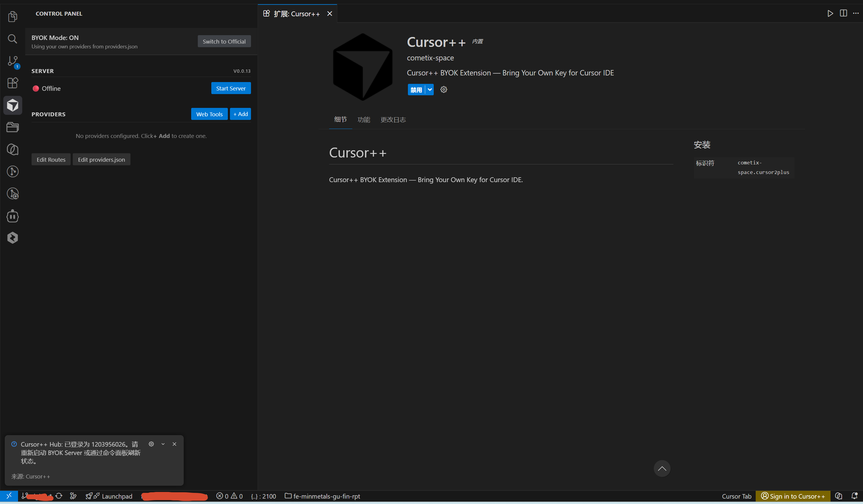Click the git graph icon in the status bar

point(73,496)
